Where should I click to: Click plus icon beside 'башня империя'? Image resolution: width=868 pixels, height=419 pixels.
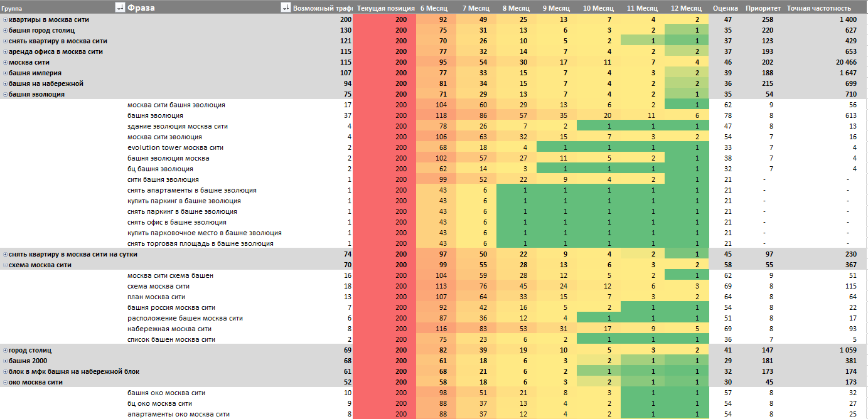[x=5, y=73]
